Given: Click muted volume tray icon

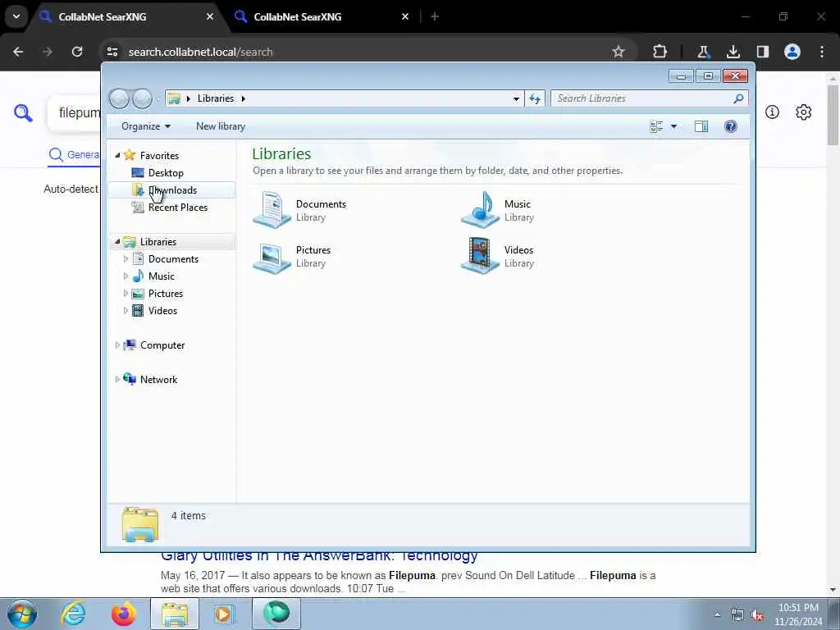Looking at the screenshot, I should [757, 615].
